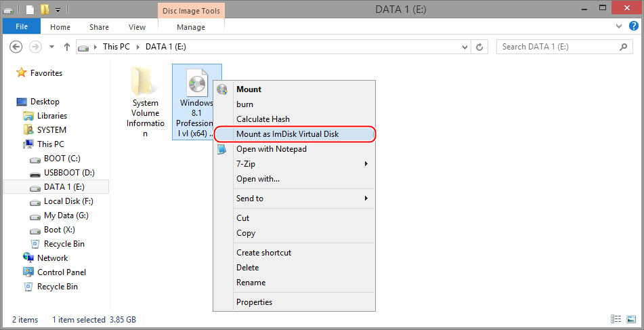Open Recycle Bin under This PC
Screen dimensions: 644x330
tap(64, 244)
